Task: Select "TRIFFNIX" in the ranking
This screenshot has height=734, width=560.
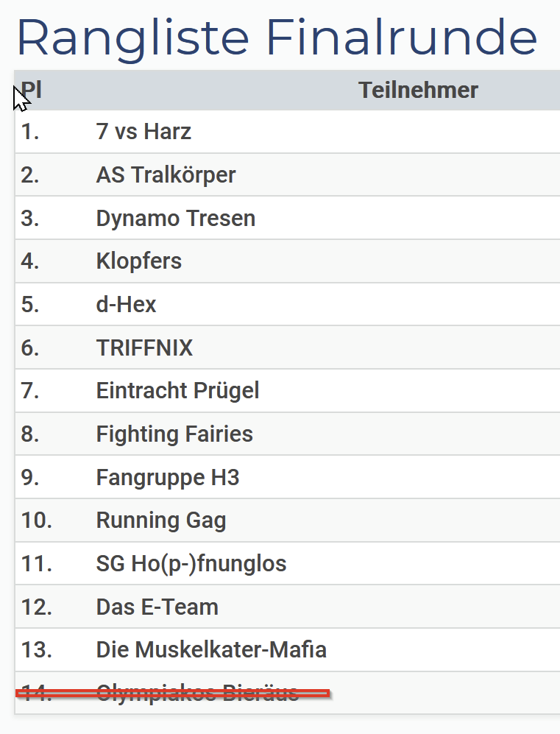Action: coord(144,348)
